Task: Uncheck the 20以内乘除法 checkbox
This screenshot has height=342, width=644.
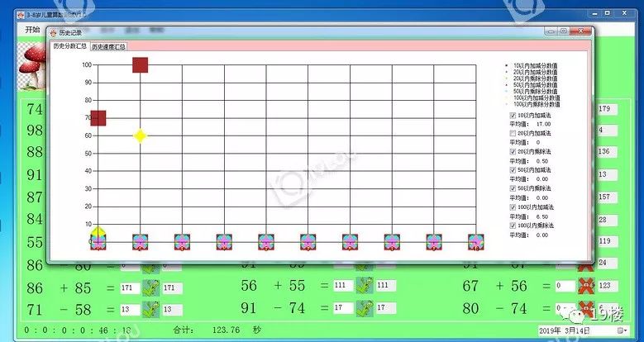Action: (513, 152)
